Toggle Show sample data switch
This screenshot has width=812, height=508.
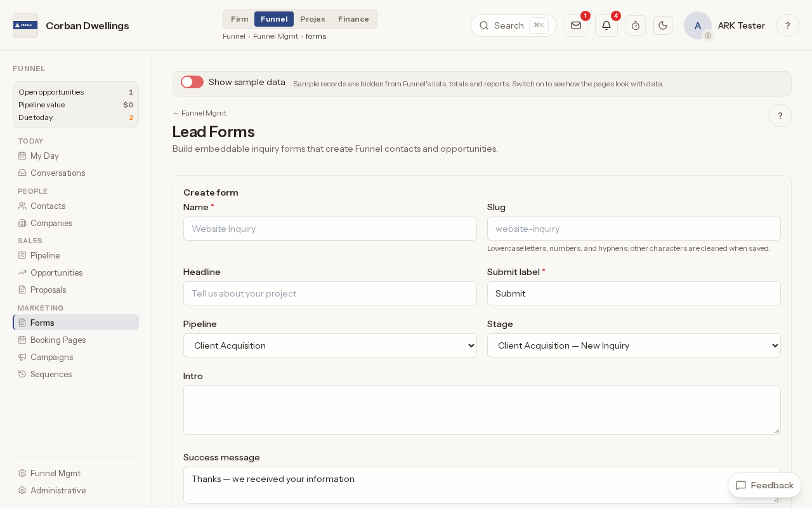[192, 82]
